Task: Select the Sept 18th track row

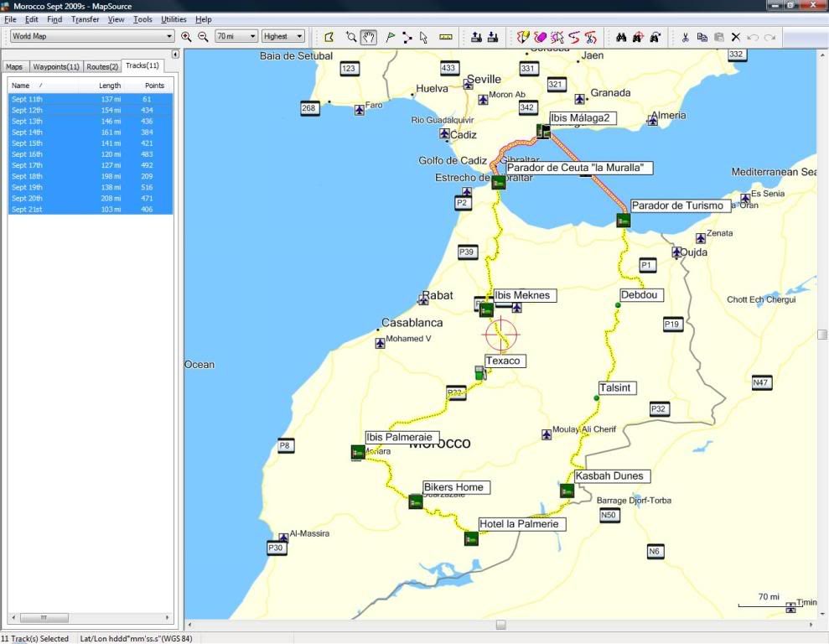Action: point(91,176)
